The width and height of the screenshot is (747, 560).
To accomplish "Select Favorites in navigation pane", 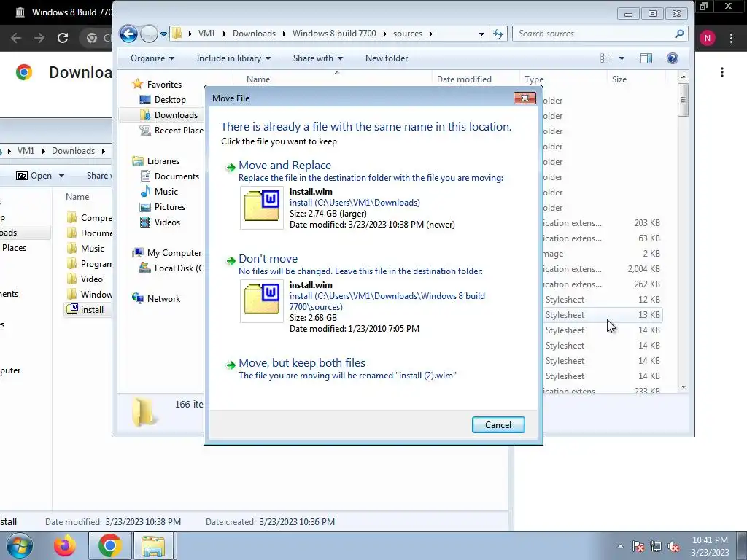I will (x=164, y=85).
